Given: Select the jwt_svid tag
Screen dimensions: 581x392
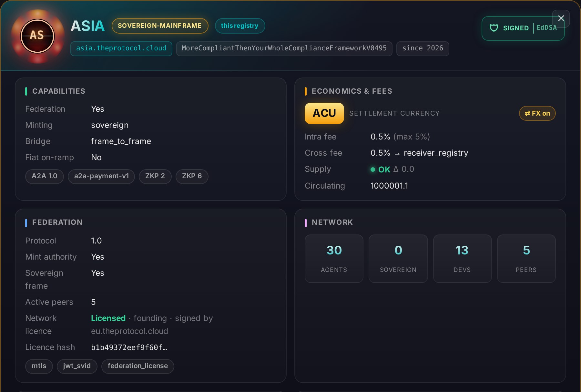Looking at the screenshot, I should click(x=77, y=366).
